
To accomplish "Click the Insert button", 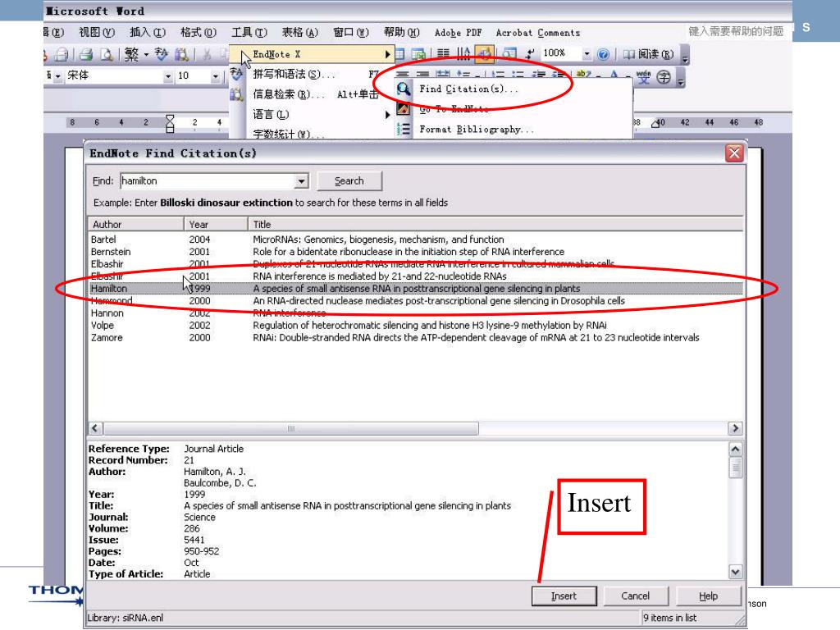I will pos(564,596).
